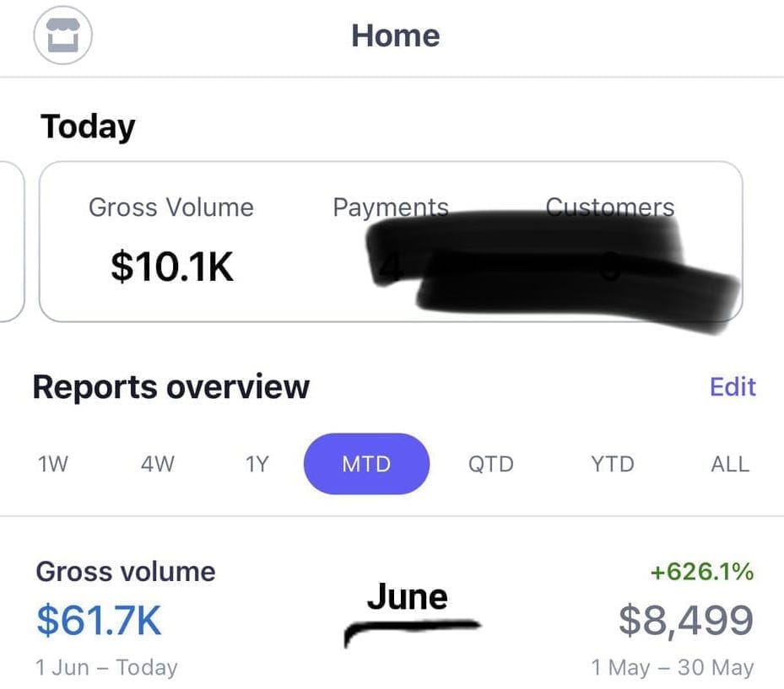Select the 1W time range
Screen dimensions: 784x689
(53, 464)
